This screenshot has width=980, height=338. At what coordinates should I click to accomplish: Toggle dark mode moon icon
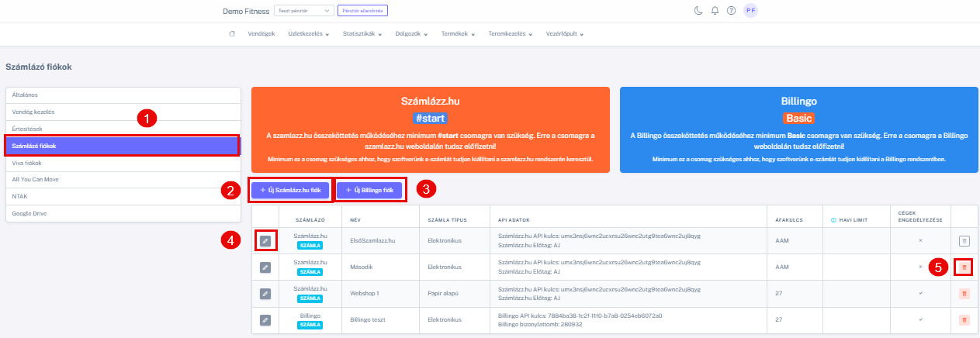[x=698, y=11]
